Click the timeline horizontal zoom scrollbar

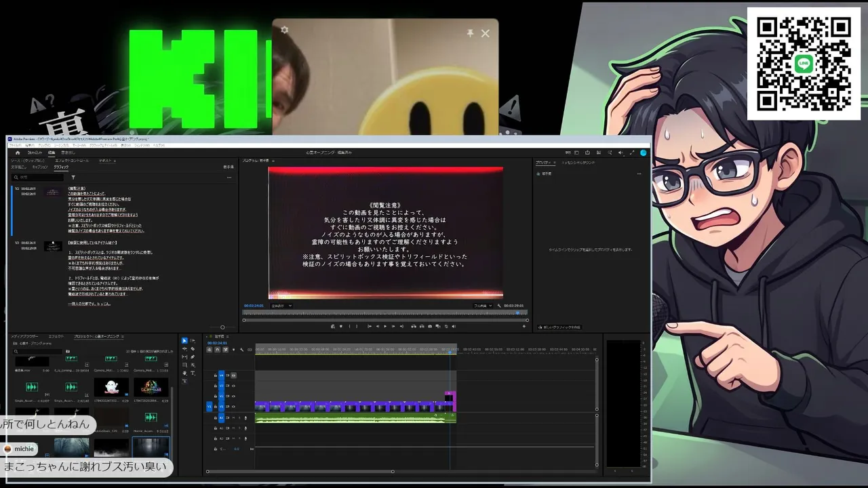(x=300, y=472)
